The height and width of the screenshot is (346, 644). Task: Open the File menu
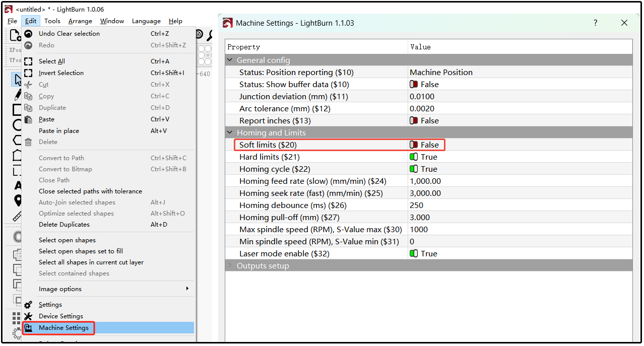point(13,21)
